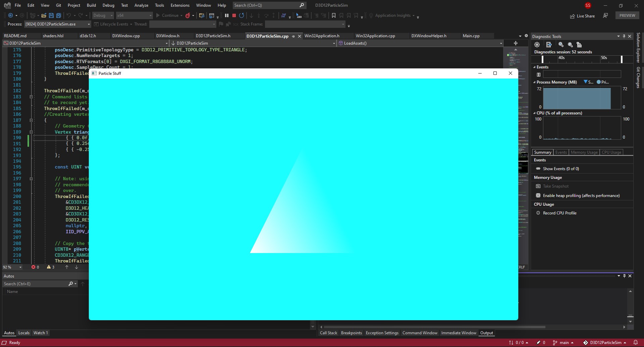The image size is (644, 347).
Task: Enable heap profiling option
Action: pyautogui.click(x=578, y=196)
